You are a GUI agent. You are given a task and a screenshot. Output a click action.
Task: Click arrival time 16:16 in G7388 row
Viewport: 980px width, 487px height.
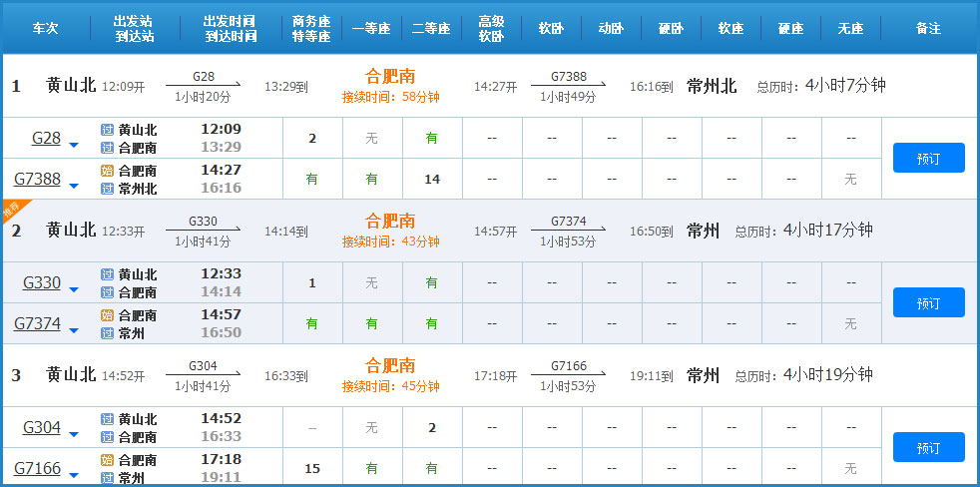coord(222,189)
